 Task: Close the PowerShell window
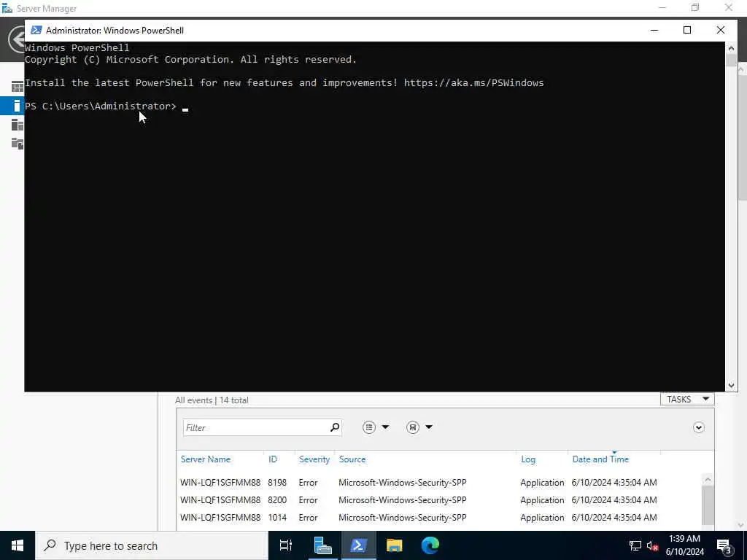click(x=720, y=30)
